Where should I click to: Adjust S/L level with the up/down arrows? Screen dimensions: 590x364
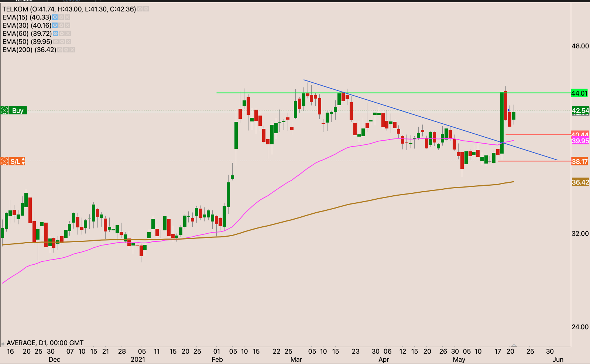23,161
